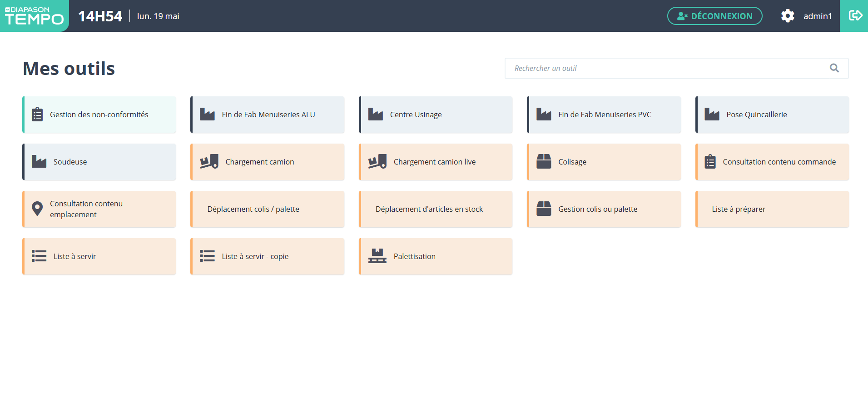Focus the Rechercher un outil field
The width and height of the screenshot is (868, 419).
point(668,68)
